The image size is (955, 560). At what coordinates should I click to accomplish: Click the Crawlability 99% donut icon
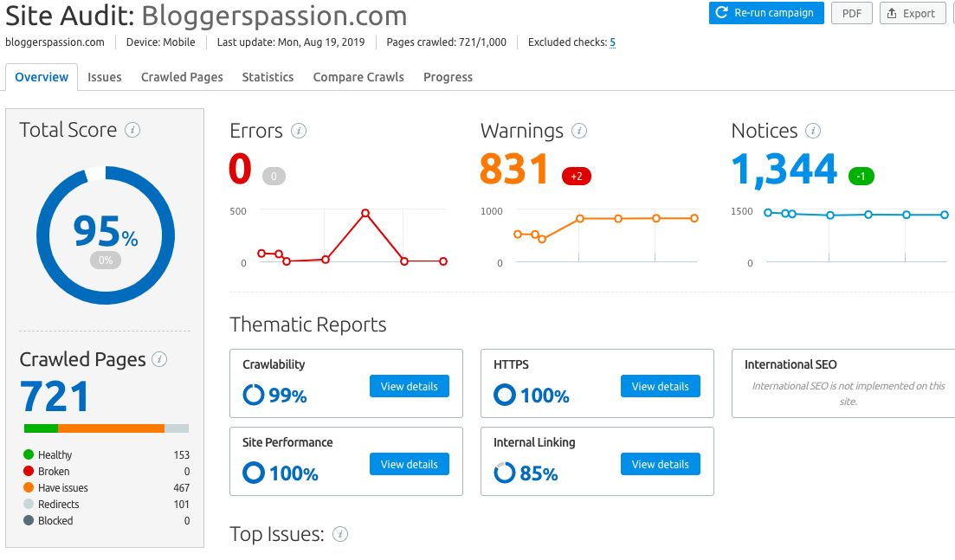tap(254, 395)
